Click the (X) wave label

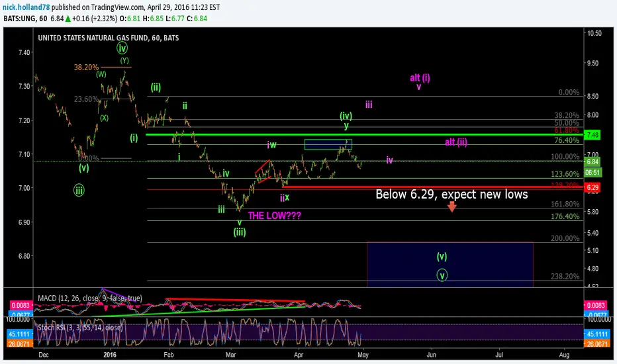coord(104,118)
